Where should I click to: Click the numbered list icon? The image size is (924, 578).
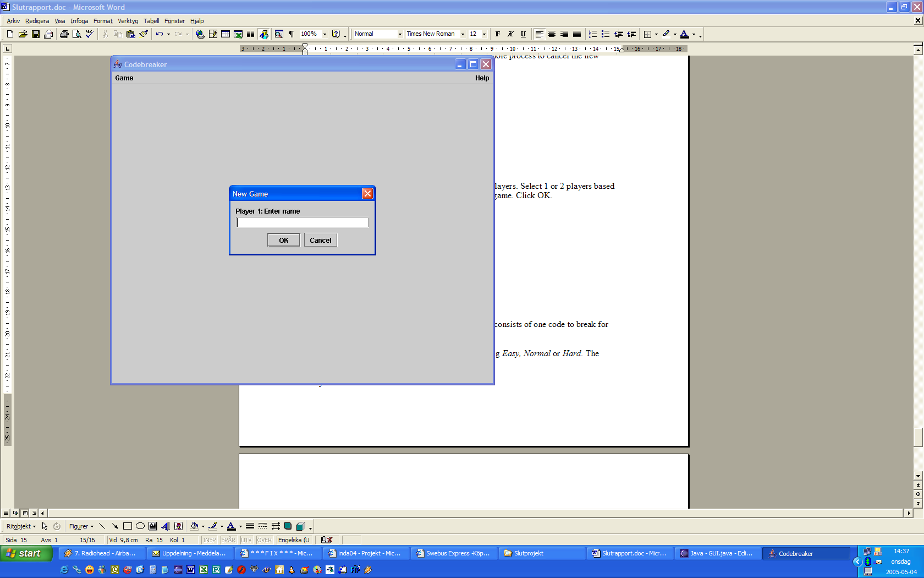pos(592,34)
